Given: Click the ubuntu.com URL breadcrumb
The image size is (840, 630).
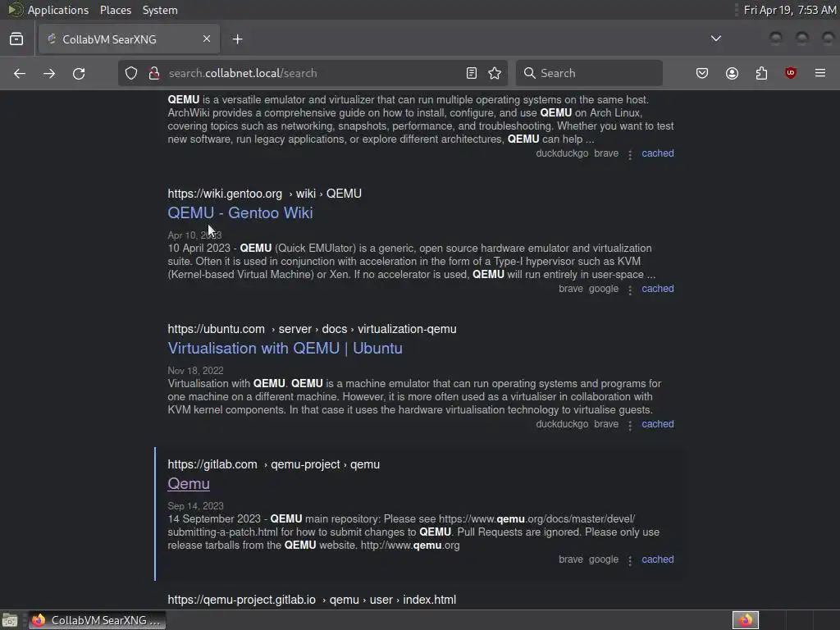Looking at the screenshot, I should coord(312,329).
